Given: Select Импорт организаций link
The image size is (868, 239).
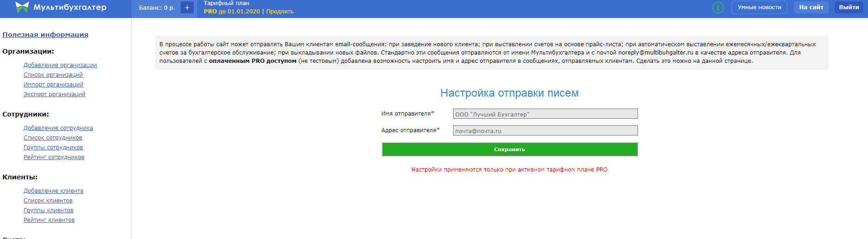Looking at the screenshot, I should pos(54,85).
